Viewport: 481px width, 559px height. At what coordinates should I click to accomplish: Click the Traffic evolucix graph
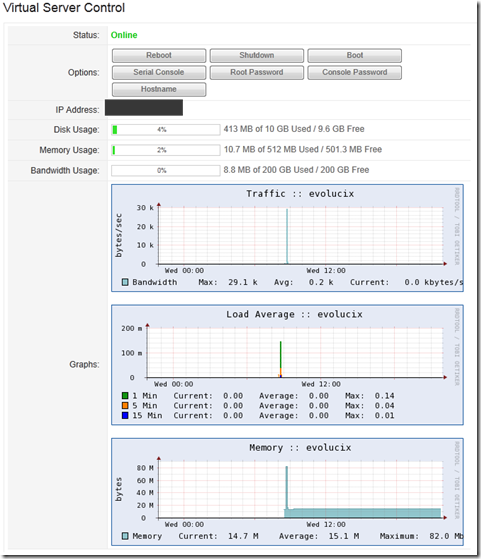(x=287, y=238)
